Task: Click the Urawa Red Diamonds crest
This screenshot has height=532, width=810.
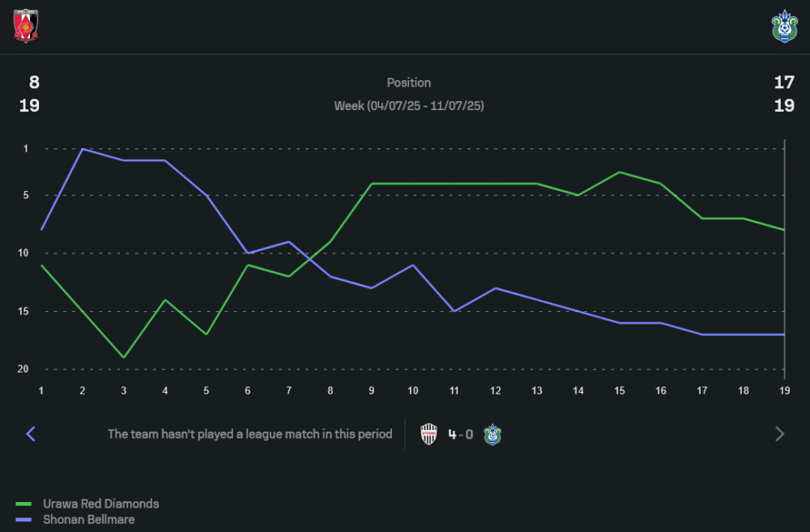Action: click(x=26, y=26)
